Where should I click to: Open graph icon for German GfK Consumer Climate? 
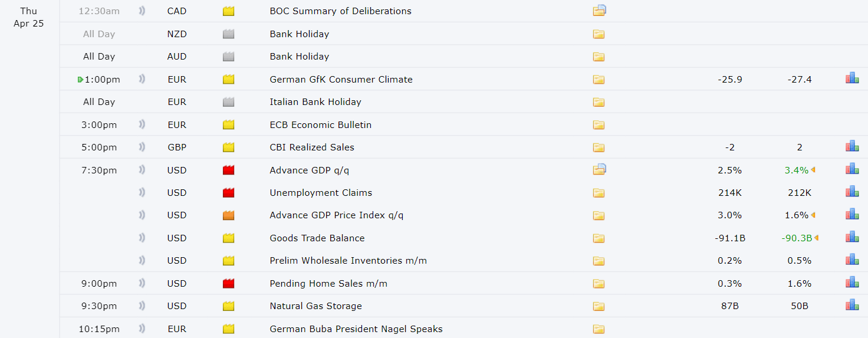click(852, 78)
